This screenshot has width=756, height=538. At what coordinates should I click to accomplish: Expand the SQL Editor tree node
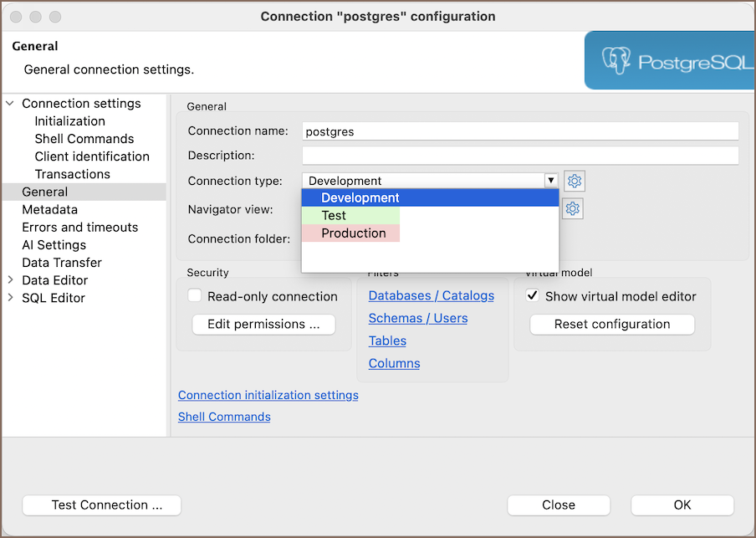point(10,298)
